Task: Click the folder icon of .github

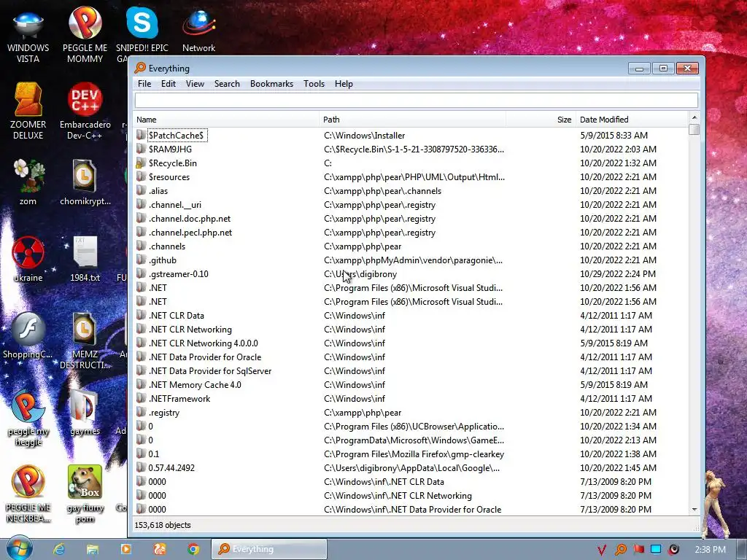Action: coord(141,260)
